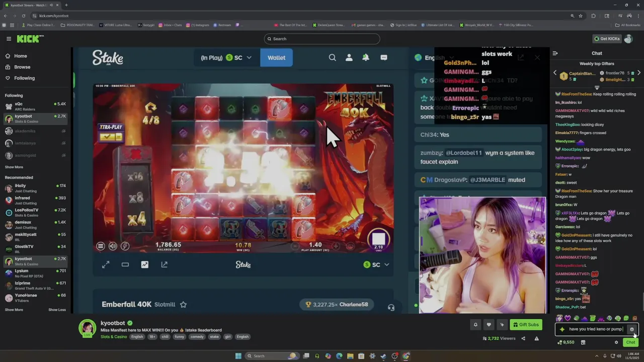Screen dimensions: 644x362
Task: Open the fentygirl bookmark
Action: click(146, 25)
